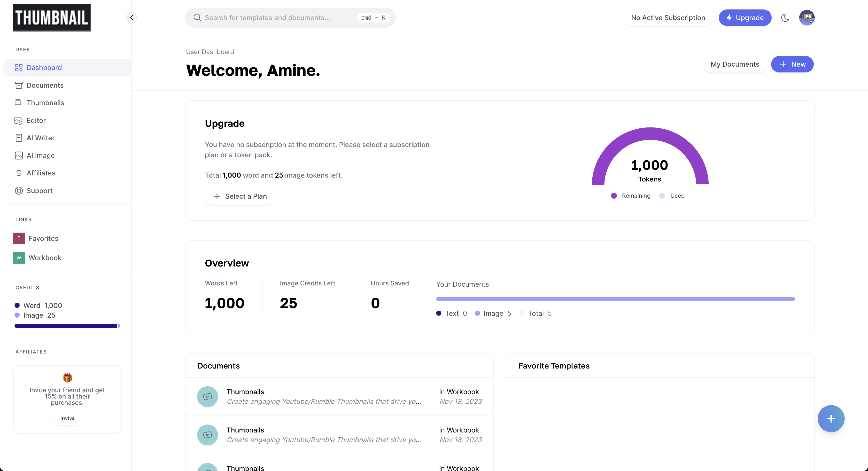The height and width of the screenshot is (471, 868).
Task: Click the floating blue plus button
Action: point(831,418)
